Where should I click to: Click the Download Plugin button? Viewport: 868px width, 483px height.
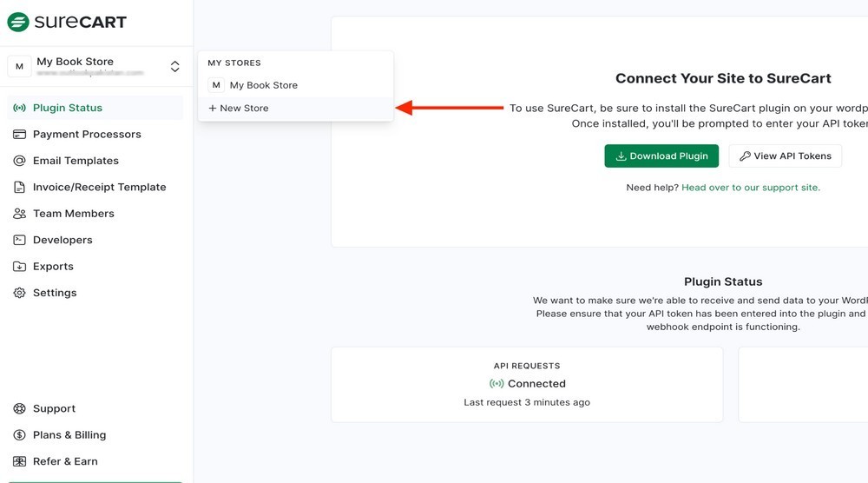(x=661, y=156)
